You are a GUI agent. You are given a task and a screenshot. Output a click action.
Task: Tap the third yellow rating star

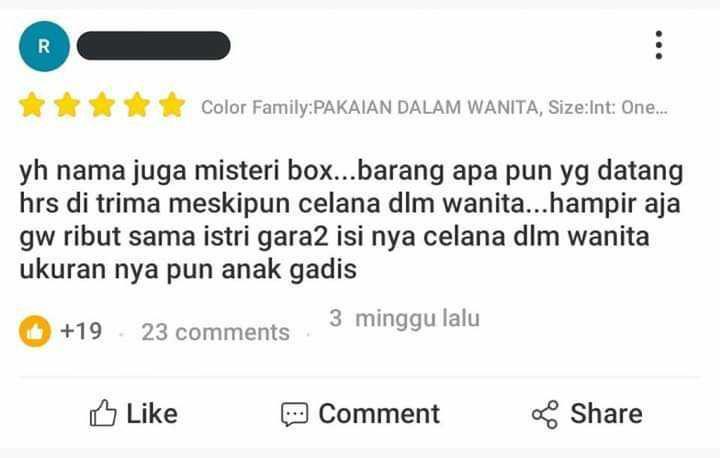coord(102,105)
